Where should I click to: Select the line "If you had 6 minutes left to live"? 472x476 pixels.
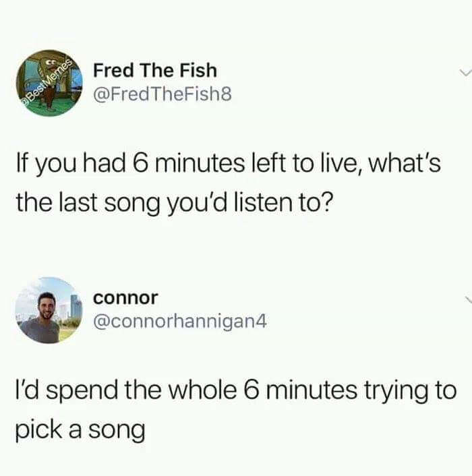pyautogui.click(x=187, y=163)
